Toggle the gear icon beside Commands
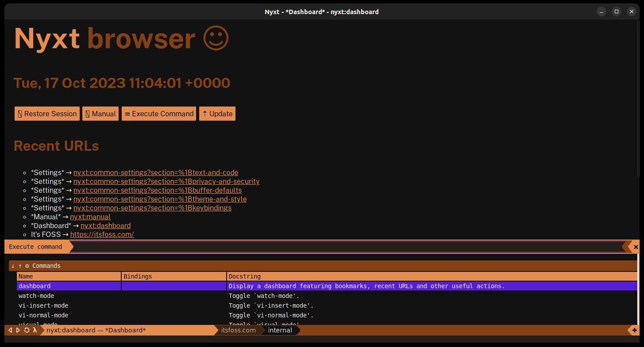 point(27,266)
